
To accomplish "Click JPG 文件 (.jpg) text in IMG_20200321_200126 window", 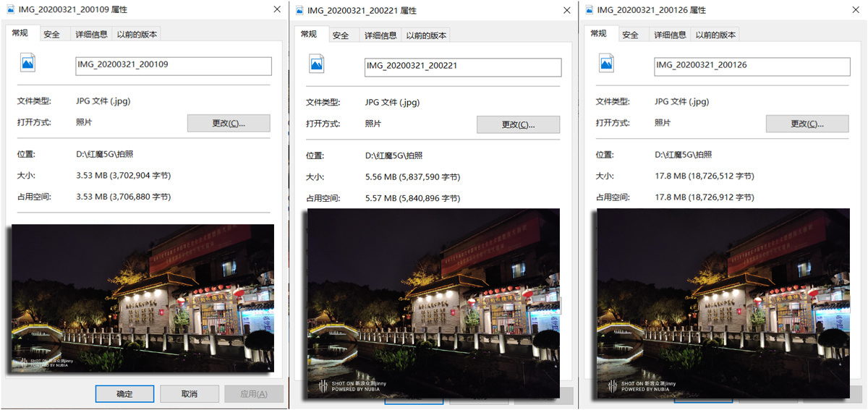I will point(682,101).
